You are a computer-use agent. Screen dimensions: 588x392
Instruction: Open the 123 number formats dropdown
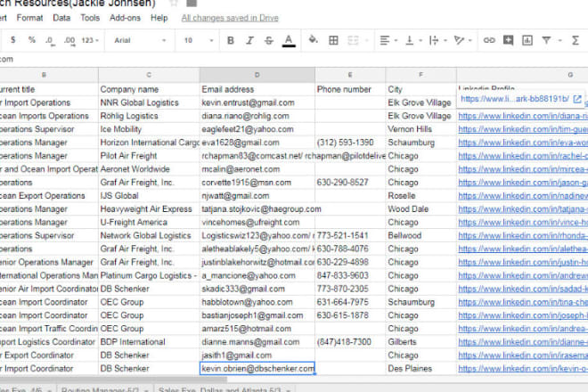tap(90, 40)
